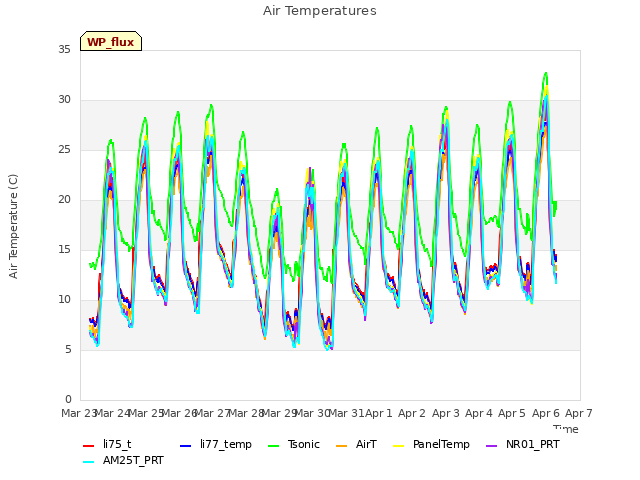The width and height of the screenshot is (640, 480).
Task: Click the Apr 6 x-axis tick label
Action: click(545, 413)
